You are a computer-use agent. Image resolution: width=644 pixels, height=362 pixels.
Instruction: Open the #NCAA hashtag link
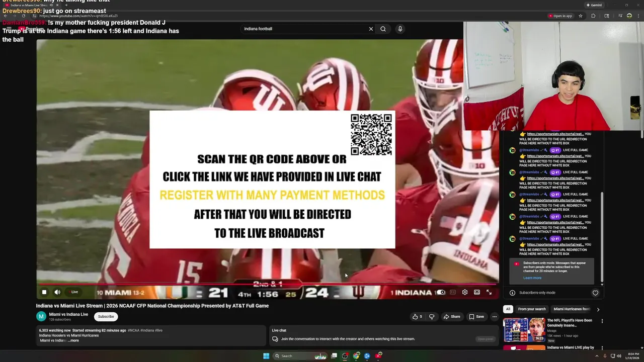133,330
